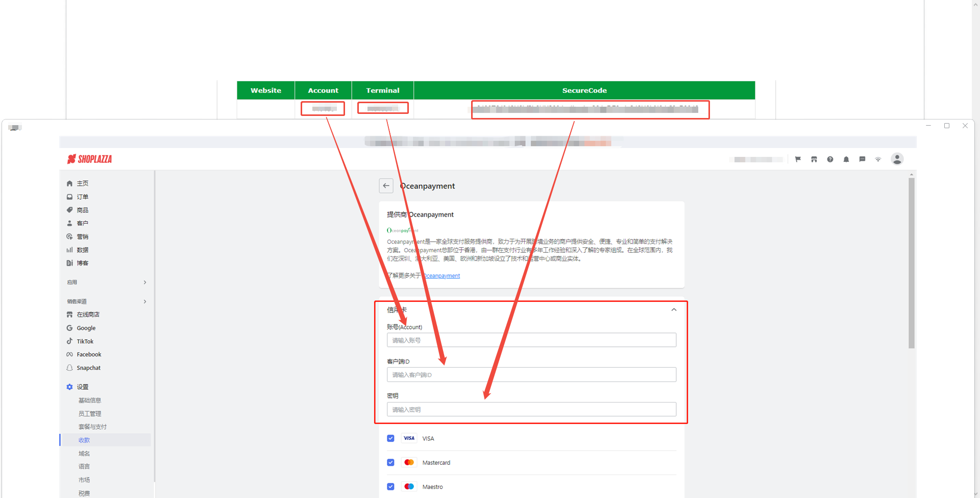The image size is (980, 498).
Task: Open the user account avatar
Action: pos(897,159)
